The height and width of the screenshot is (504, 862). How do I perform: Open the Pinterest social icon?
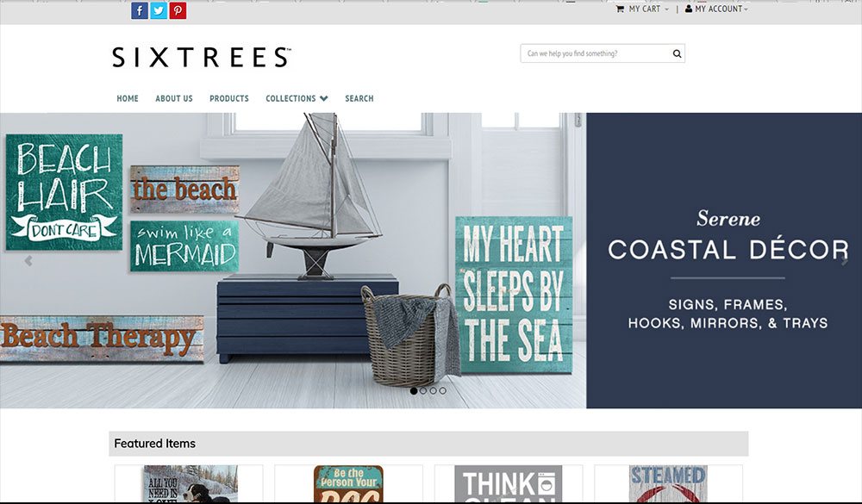(178, 10)
